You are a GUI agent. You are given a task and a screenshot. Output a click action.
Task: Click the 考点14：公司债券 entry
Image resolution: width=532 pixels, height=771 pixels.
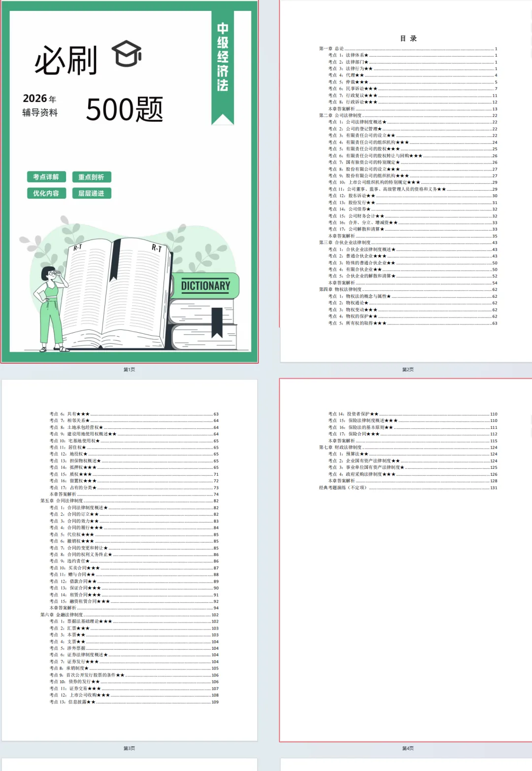click(x=413, y=209)
